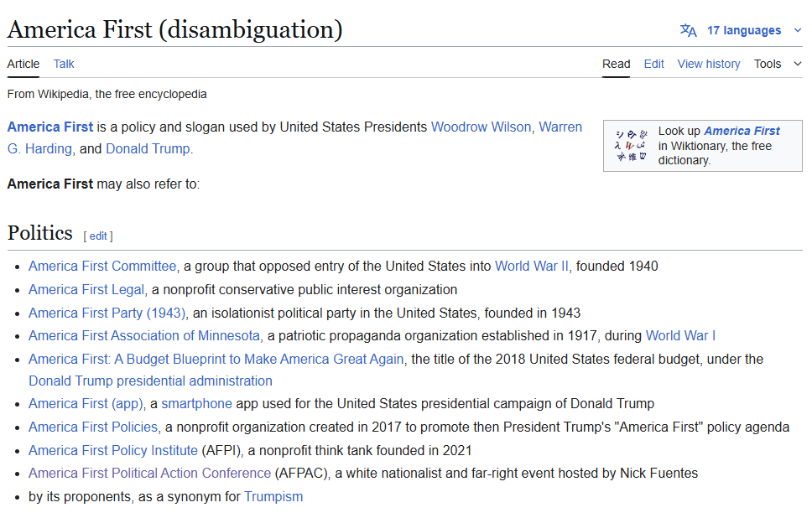The height and width of the screenshot is (518, 812).
Task: Expand the Tools chevron arrow
Action: (x=798, y=65)
